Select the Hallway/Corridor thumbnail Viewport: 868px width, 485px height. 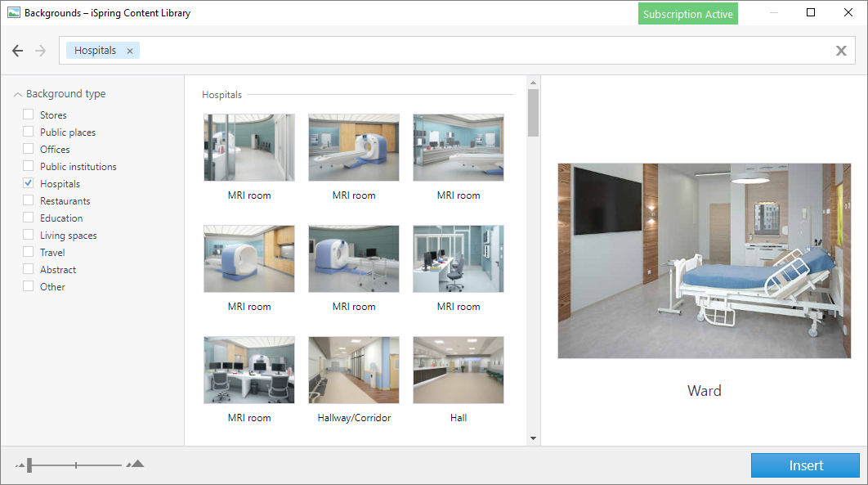coord(354,370)
